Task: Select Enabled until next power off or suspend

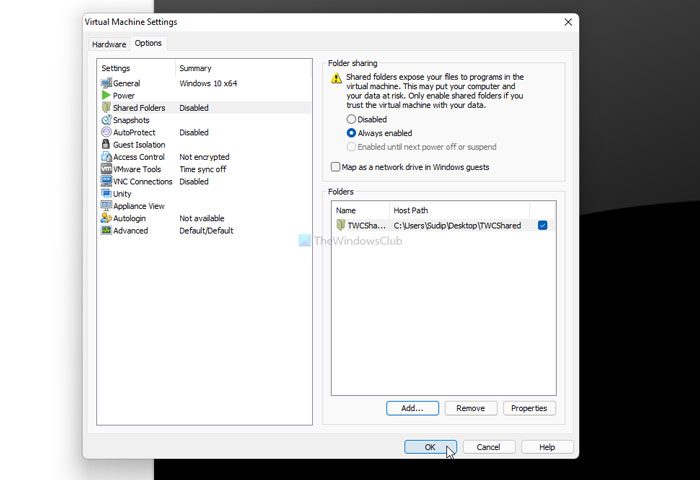Action: (351, 147)
